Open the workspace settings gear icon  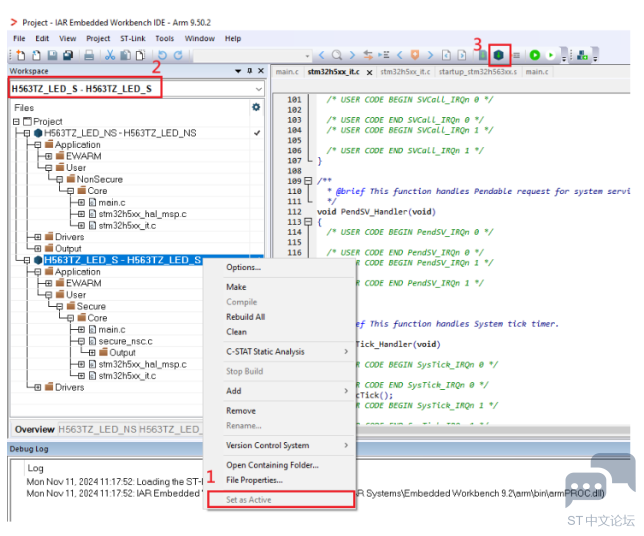pos(256,107)
